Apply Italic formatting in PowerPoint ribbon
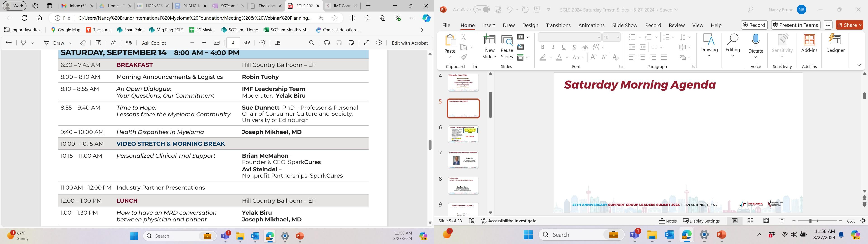The image size is (868, 244). click(553, 47)
